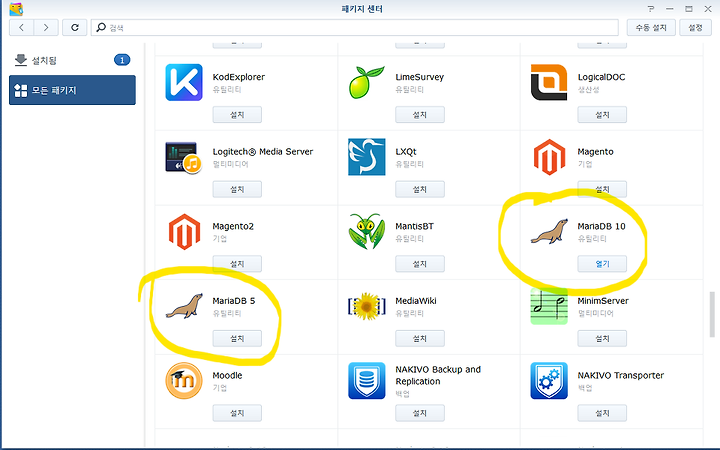Click the MariaDB 5 package name
The width and height of the screenshot is (720, 450).
(x=233, y=301)
